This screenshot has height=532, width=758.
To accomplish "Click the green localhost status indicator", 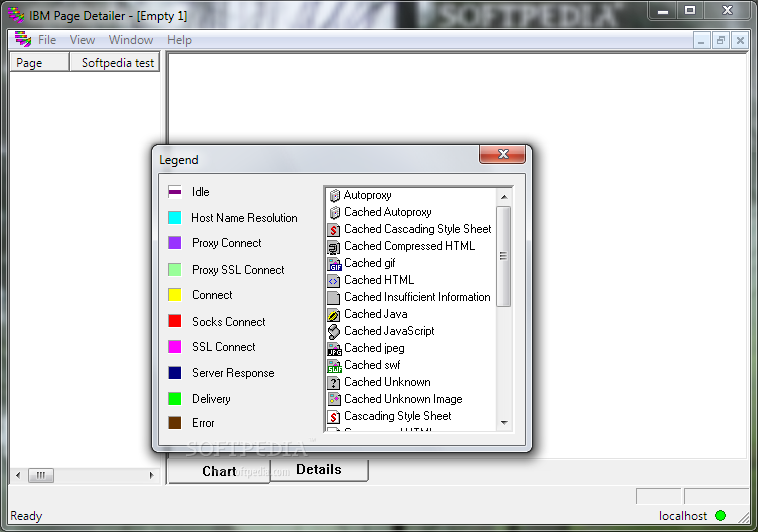I will pos(720,516).
